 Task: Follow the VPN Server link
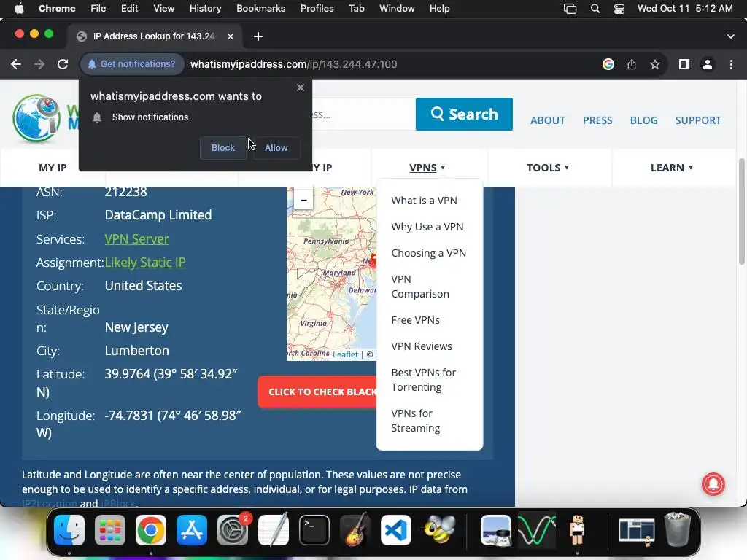[136, 239]
